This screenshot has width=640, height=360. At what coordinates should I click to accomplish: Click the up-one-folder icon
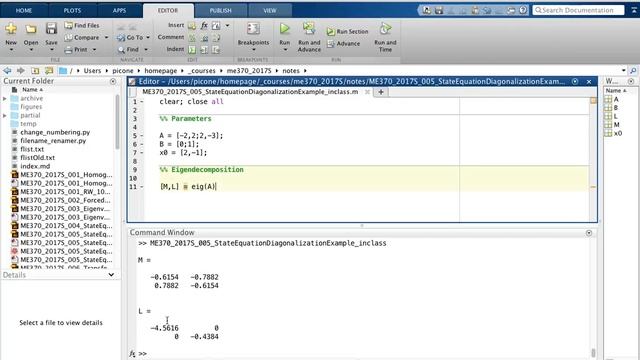[36, 71]
